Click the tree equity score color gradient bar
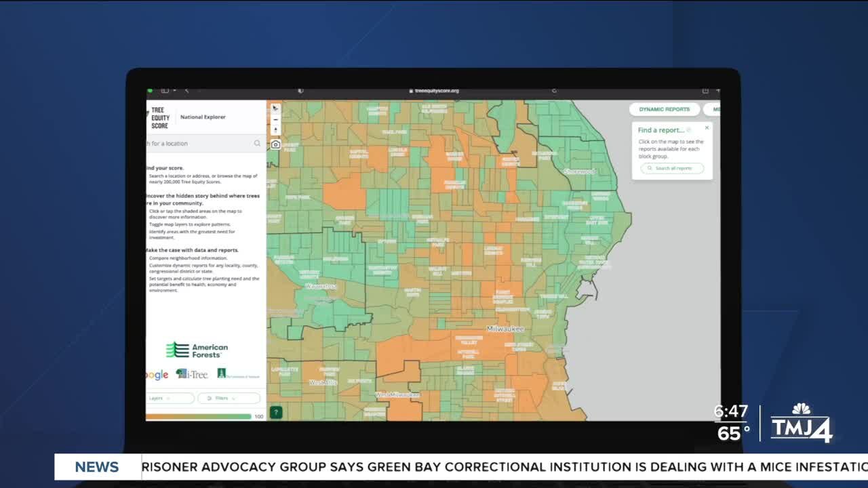 click(199, 417)
